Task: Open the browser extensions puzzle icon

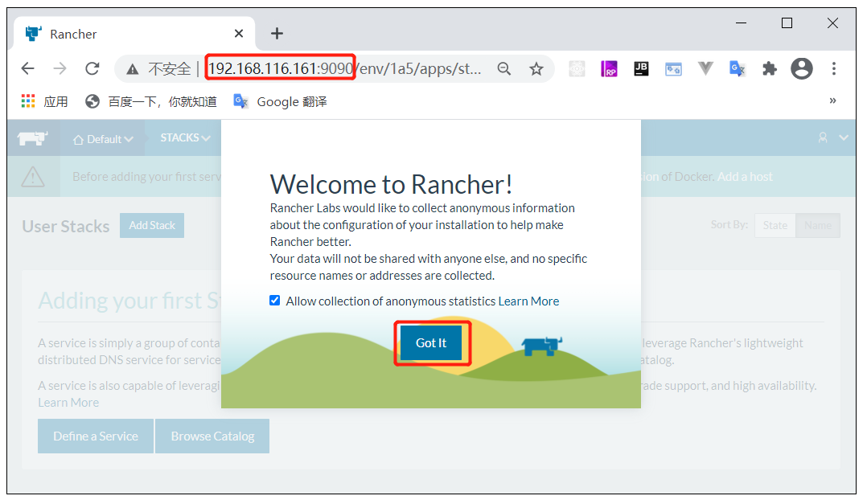Action: [x=770, y=69]
